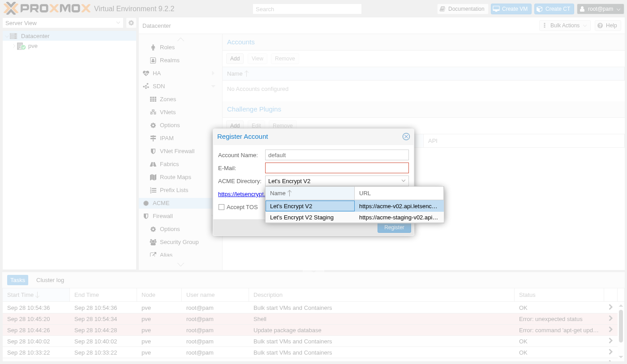Open the Help button

pyautogui.click(x=608, y=26)
